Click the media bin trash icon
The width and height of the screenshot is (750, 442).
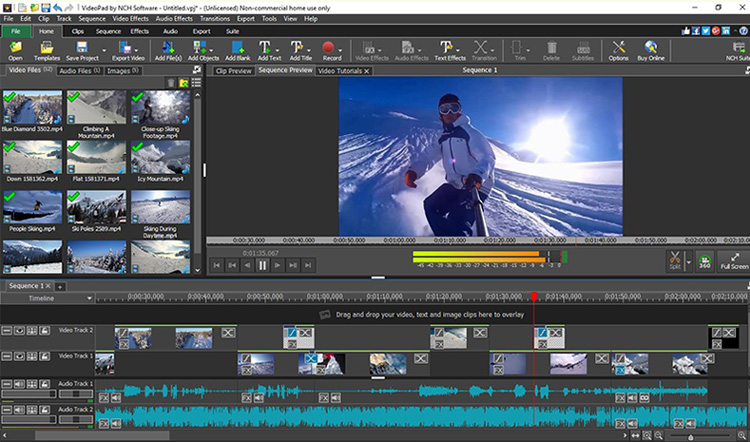(x=171, y=83)
